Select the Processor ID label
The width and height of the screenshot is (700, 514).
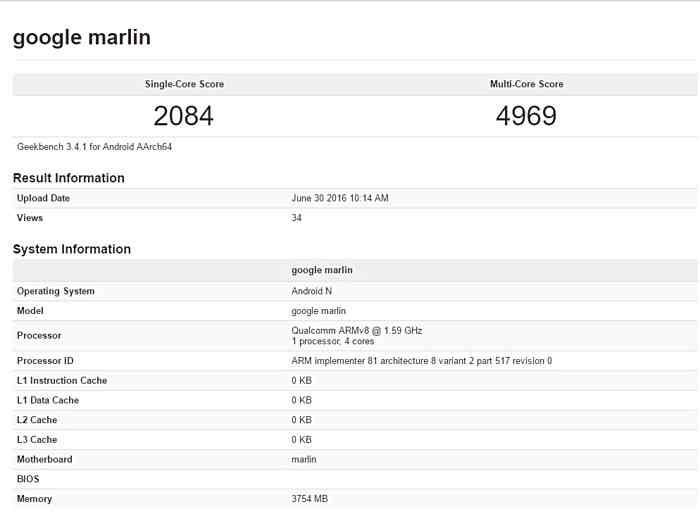[x=45, y=360]
